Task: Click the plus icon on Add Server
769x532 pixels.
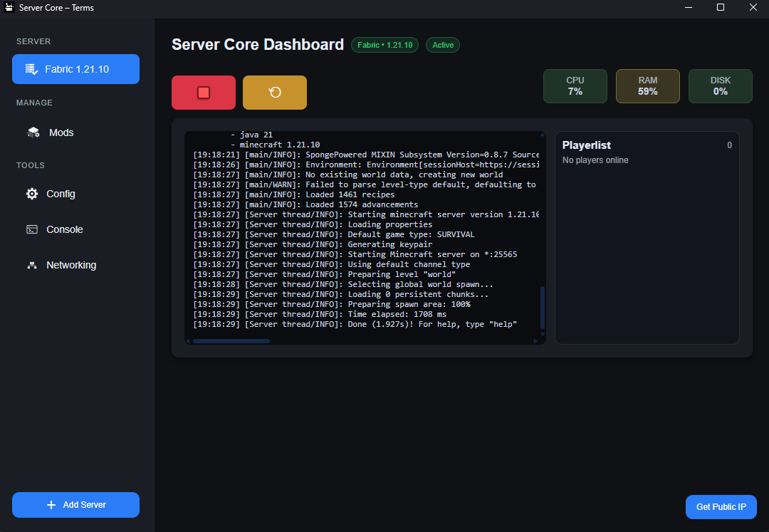Action: coord(51,505)
